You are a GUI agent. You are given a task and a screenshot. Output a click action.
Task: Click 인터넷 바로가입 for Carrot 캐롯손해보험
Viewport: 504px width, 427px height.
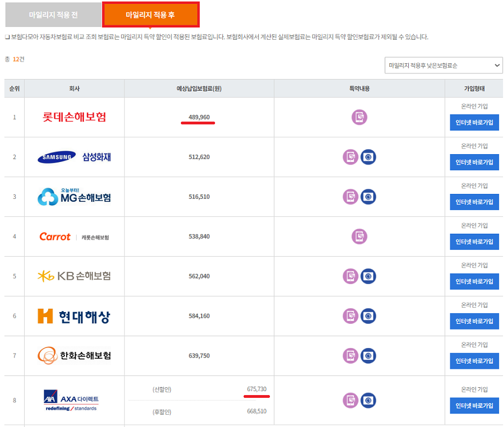click(474, 242)
